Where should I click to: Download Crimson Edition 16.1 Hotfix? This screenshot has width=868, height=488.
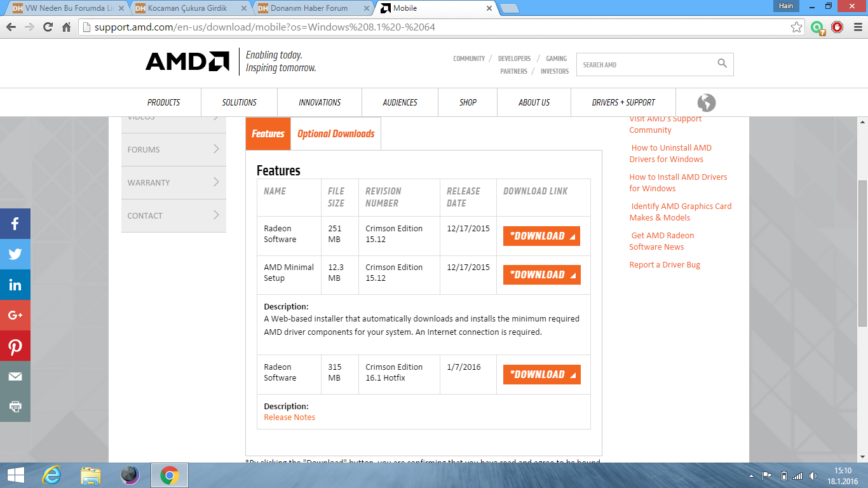click(x=541, y=374)
